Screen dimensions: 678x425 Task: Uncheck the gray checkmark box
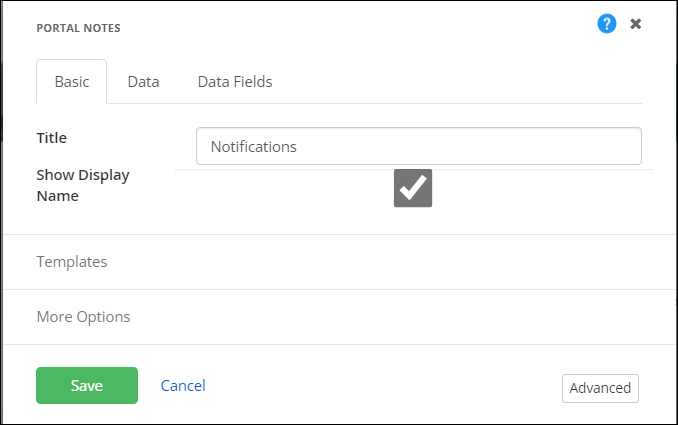(413, 188)
